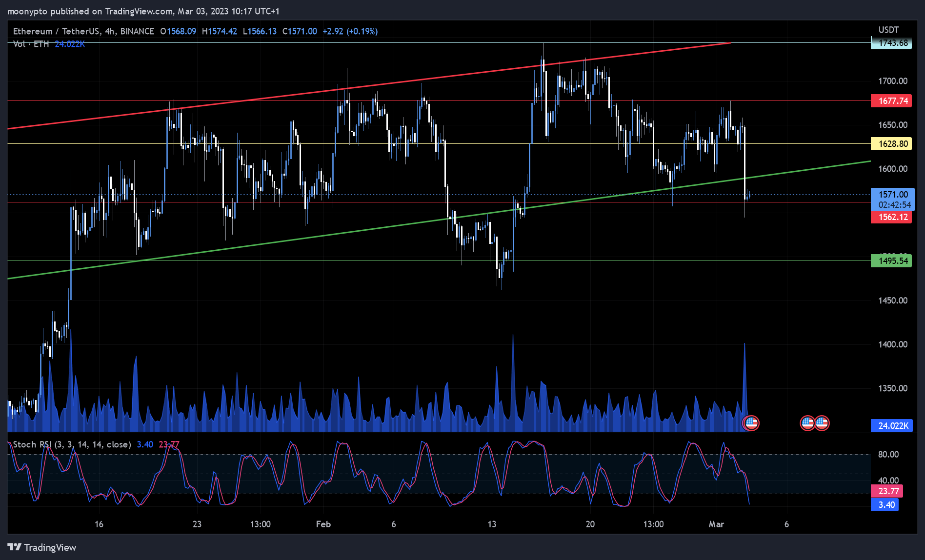
Task: Click the pink 23.77 value in the Stoch RSI legend
Action: pyautogui.click(x=169, y=444)
